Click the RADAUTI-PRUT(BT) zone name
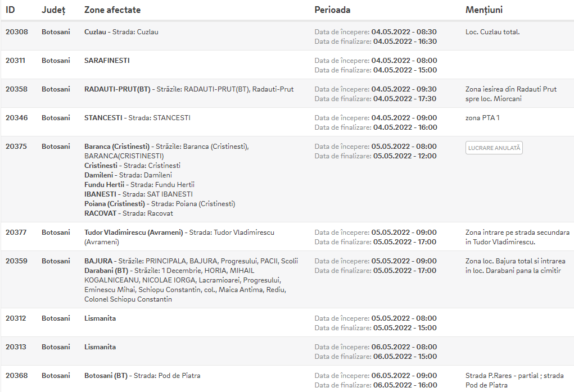 [x=117, y=89]
